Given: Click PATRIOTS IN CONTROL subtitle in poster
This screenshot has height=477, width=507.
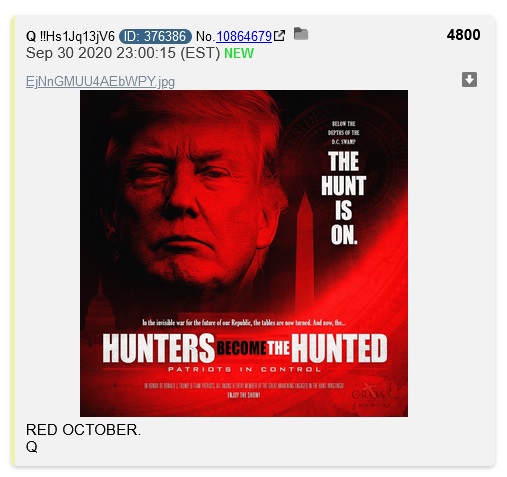Looking at the screenshot, I should [x=244, y=369].
